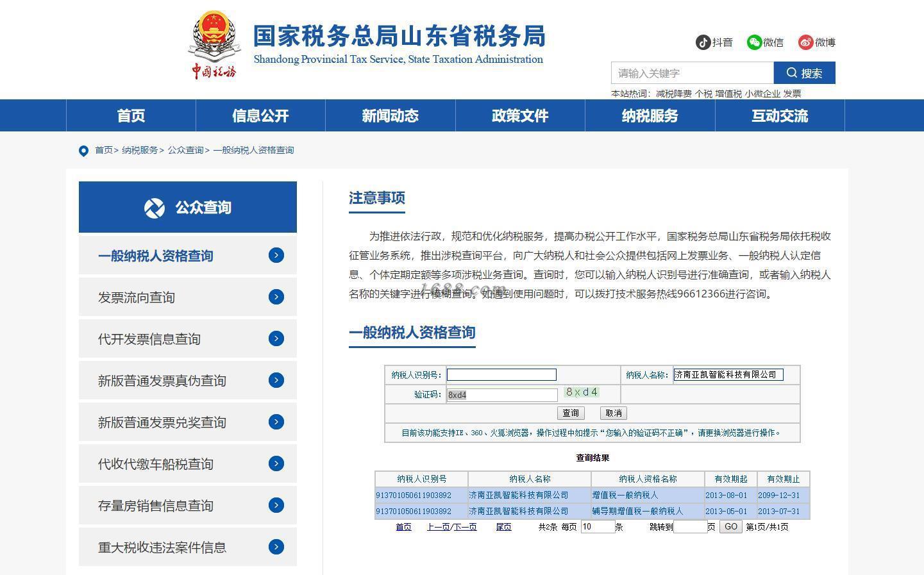Screen dimensions: 924x575
Task: Focus the 纳税人名称 input field
Action: coord(728,375)
